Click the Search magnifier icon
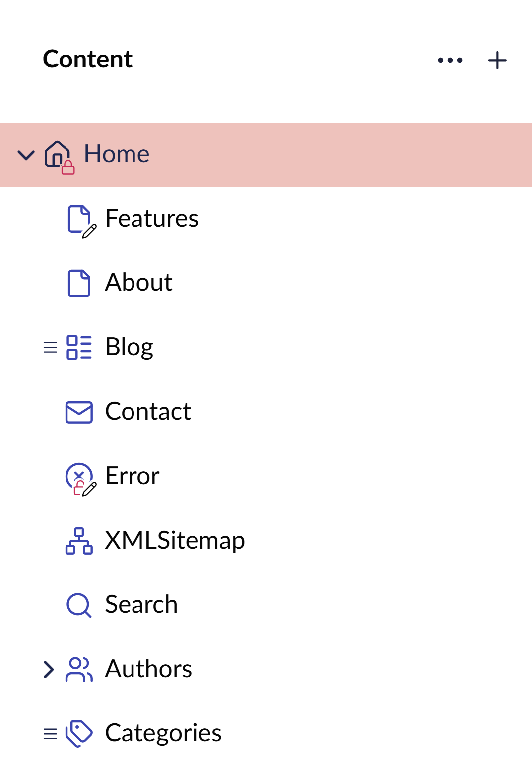Image resolution: width=532 pixels, height=769 pixels. [x=79, y=605]
